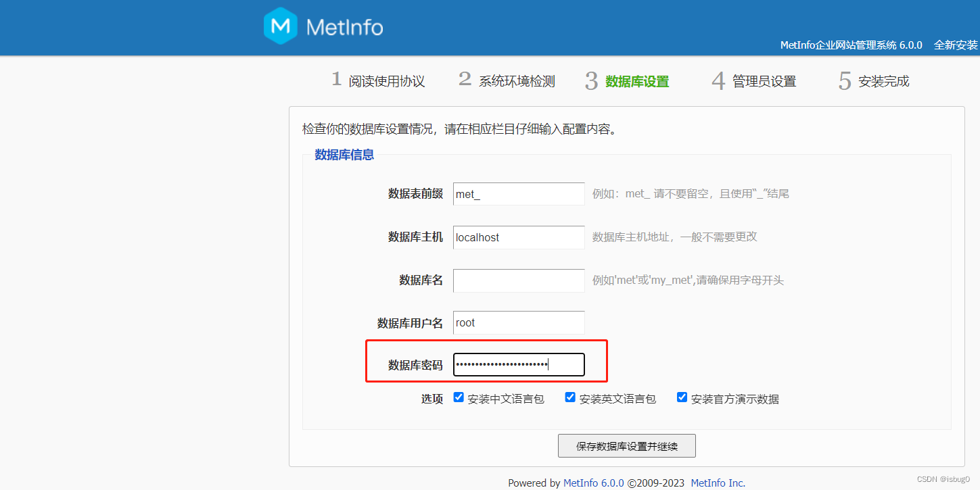The width and height of the screenshot is (980, 490).
Task: Go to step 2 系统环境检测
Action: [x=507, y=80]
